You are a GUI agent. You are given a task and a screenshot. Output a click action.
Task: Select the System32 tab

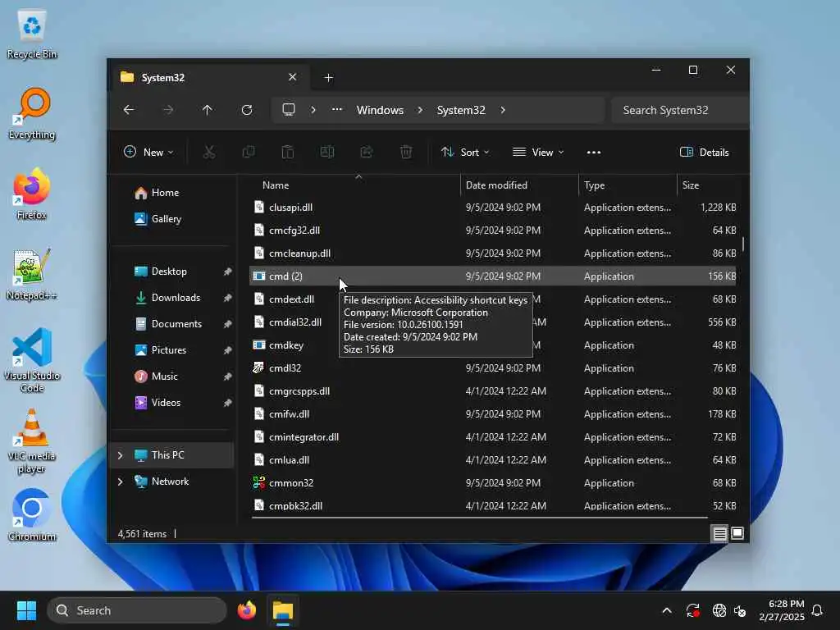pyautogui.click(x=209, y=78)
